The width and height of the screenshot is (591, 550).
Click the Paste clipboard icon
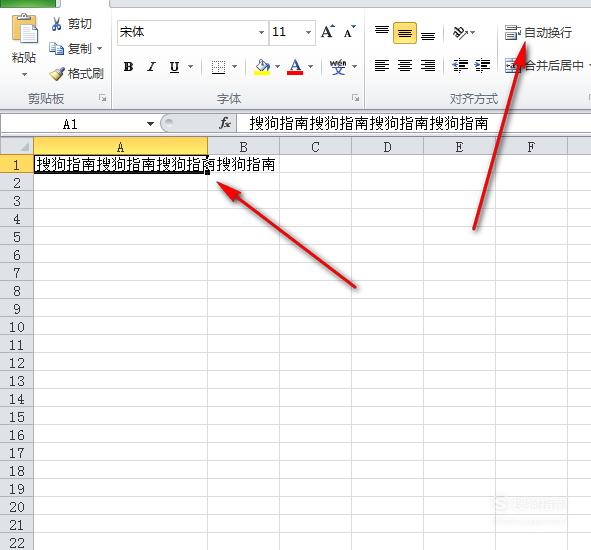coord(24,29)
